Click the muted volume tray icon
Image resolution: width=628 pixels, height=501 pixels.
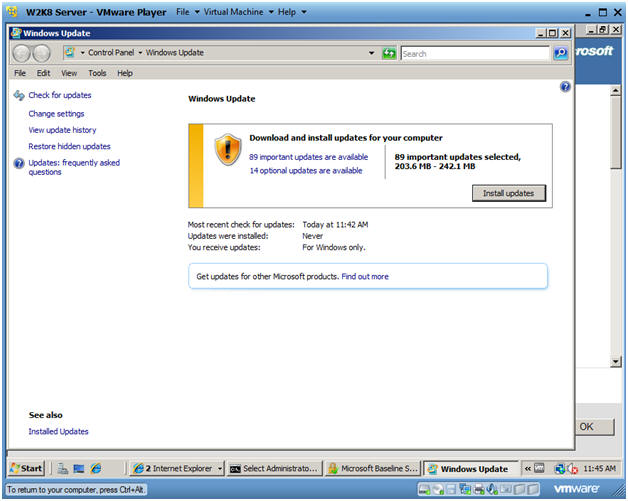coord(572,468)
